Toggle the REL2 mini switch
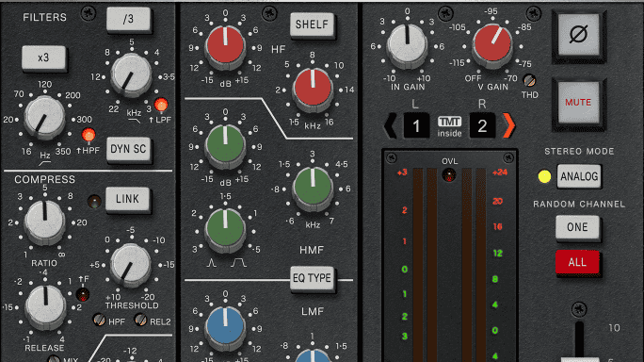 [x=140, y=320]
